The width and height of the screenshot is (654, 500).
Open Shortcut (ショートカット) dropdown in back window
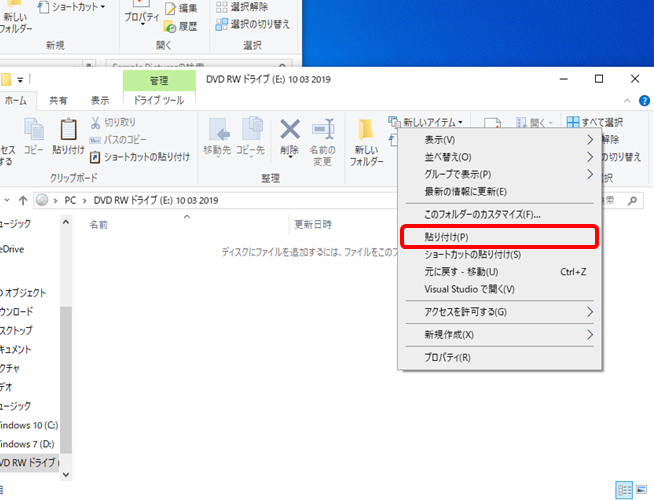point(72,7)
